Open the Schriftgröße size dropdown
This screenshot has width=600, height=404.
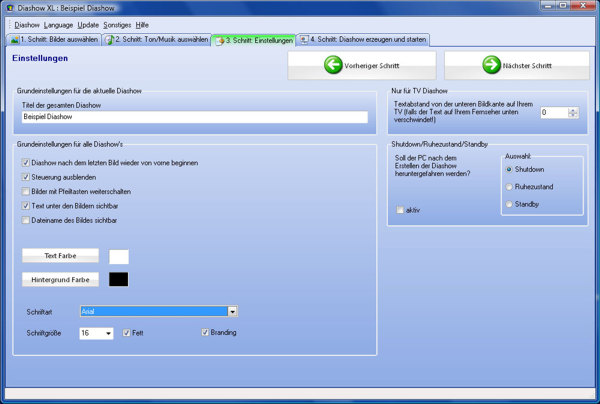pyautogui.click(x=108, y=333)
